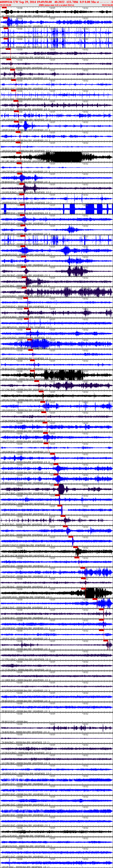Image resolution: width=113 pixels, height=868 pixels.
Task: Select the 'TA I05D BHZ' trace label
Action: 8,68
